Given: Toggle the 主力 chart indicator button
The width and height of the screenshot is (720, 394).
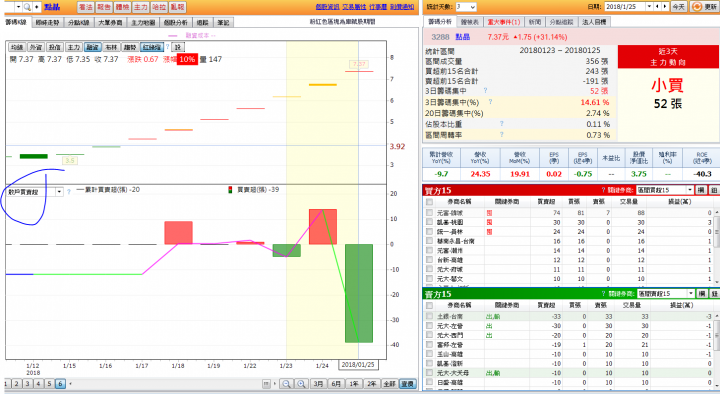Looking at the screenshot, I should click(x=73, y=47).
